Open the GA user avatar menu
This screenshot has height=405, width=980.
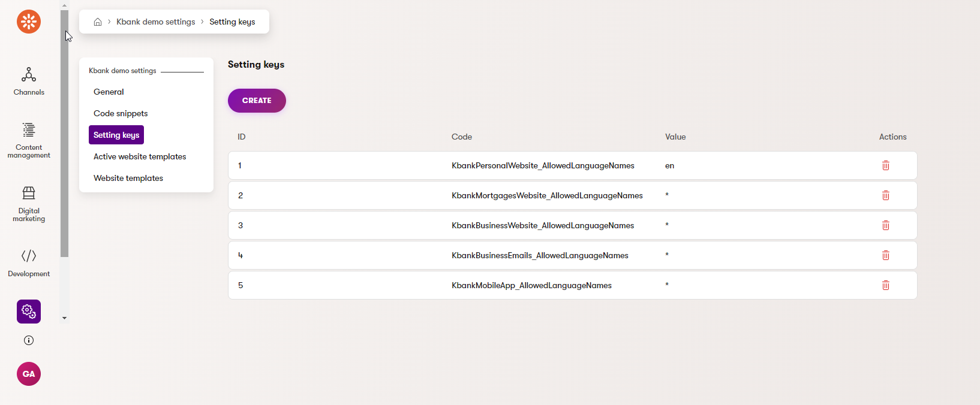(x=29, y=374)
